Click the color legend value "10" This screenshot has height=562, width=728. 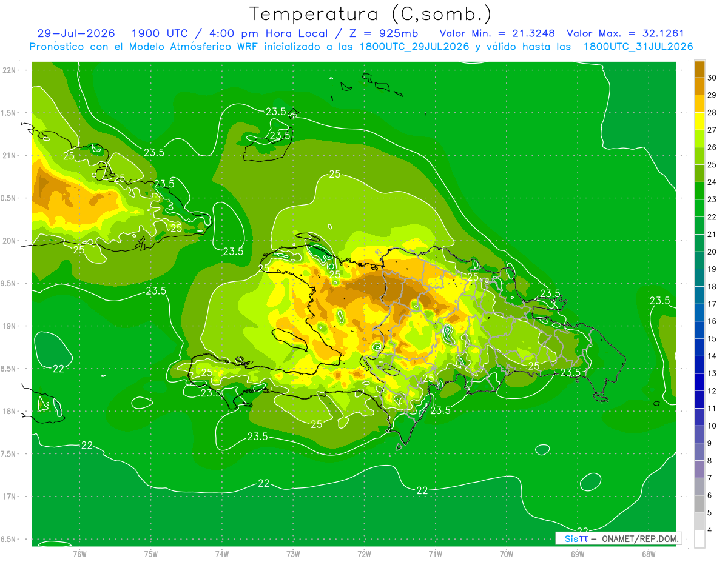coord(712,426)
